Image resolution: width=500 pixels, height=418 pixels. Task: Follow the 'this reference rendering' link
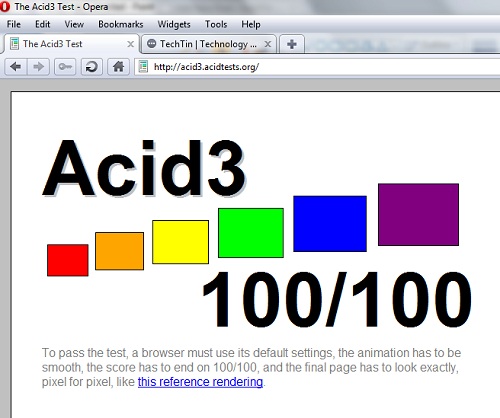pyautogui.click(x=200, y=382)
